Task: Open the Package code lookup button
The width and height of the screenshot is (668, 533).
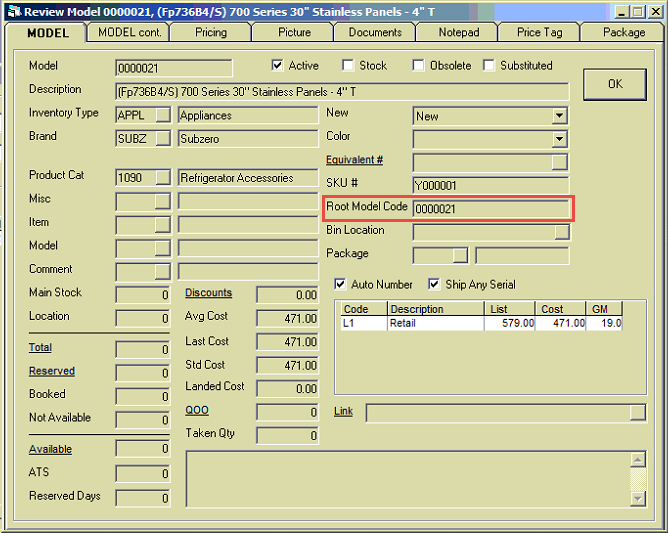Action: click(460, 256)
